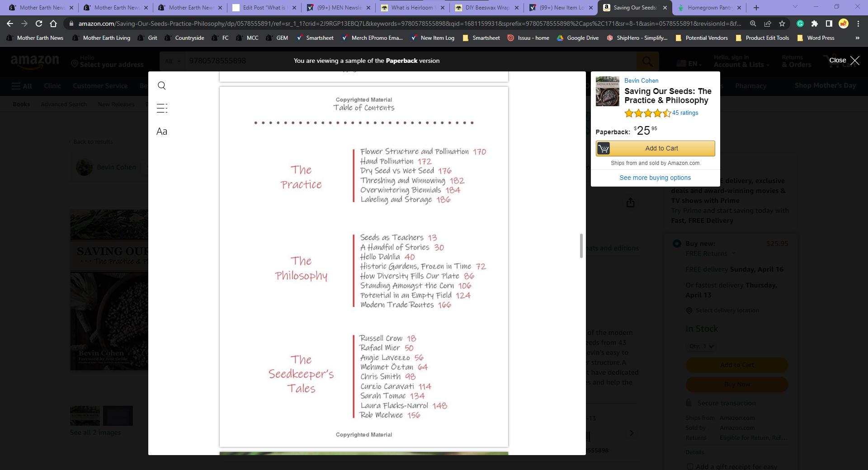
Task: Open Shop Mother's Day nav item
Action: coord(825,85)
